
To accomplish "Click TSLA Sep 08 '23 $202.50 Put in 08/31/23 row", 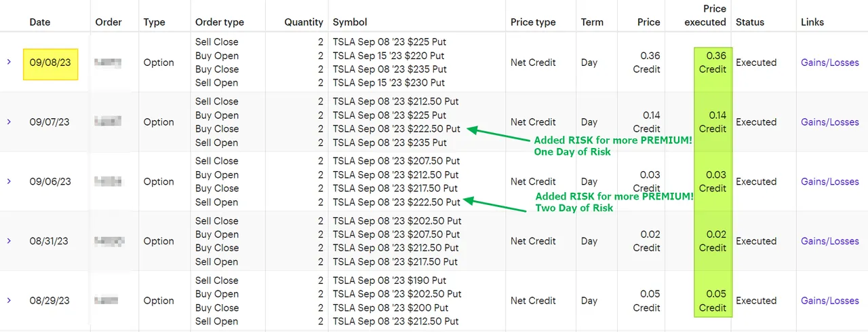I will point(397,221).
